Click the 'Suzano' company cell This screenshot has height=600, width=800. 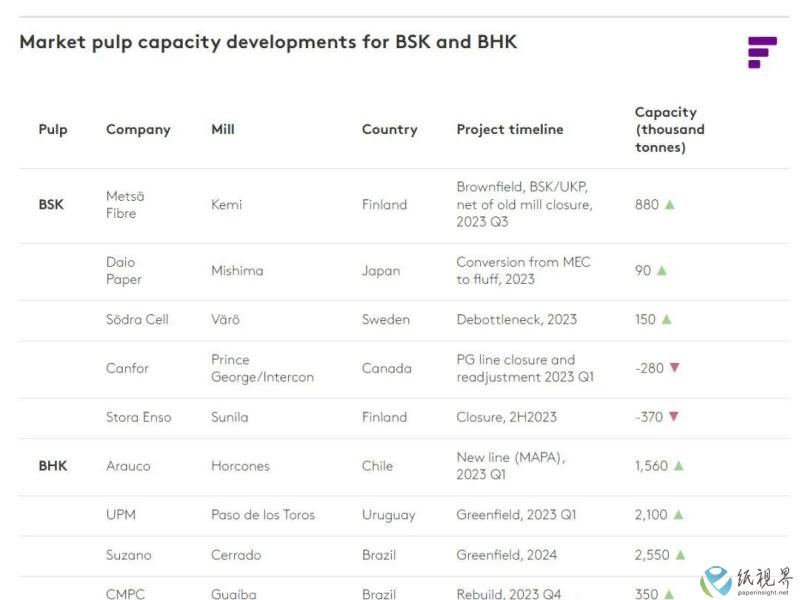tap(129, 555)
